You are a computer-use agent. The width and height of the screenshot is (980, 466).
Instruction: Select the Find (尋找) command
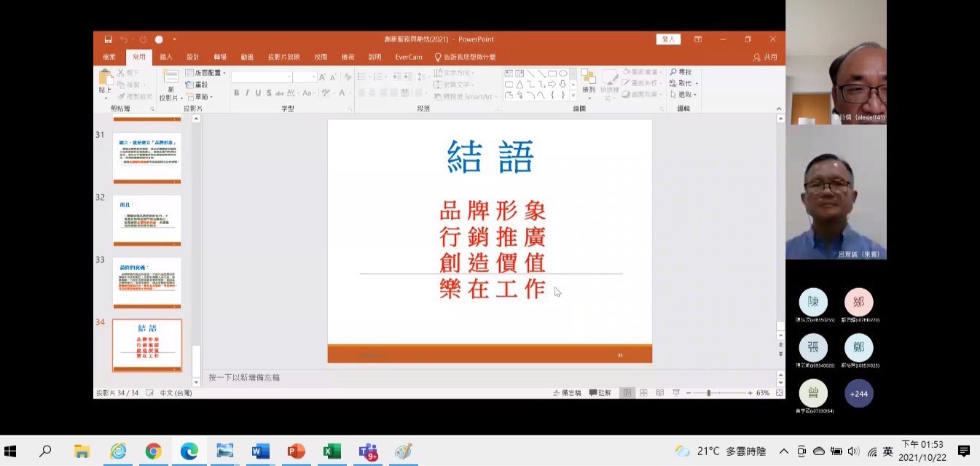(681, 72)
